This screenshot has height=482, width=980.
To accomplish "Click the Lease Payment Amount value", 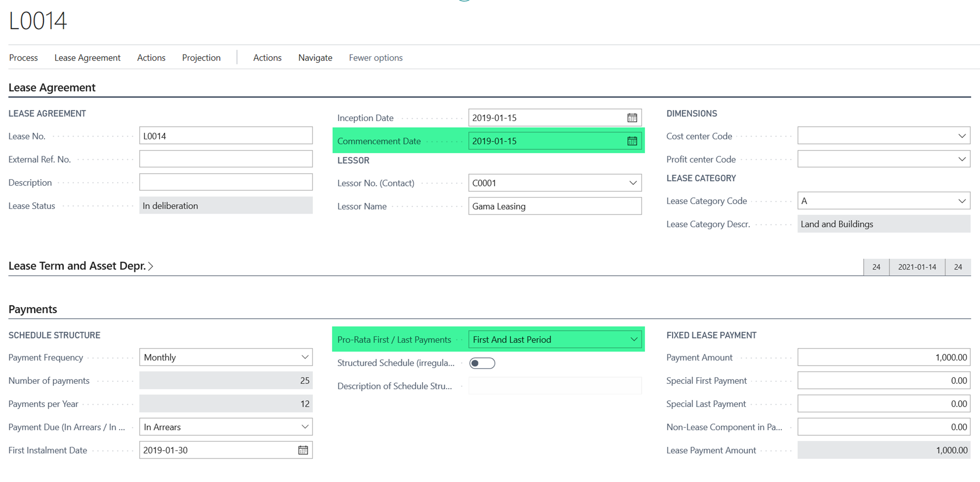I will [x=884, y=450].
